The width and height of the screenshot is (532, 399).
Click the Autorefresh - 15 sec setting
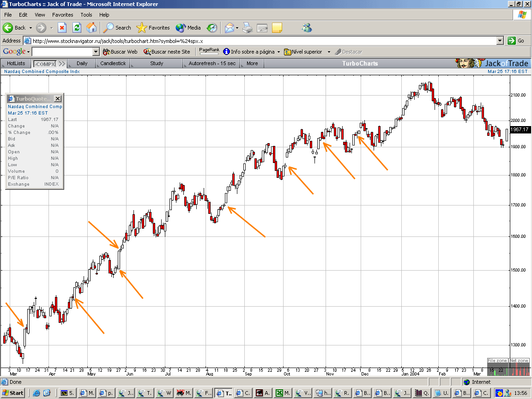pos(211,63)
